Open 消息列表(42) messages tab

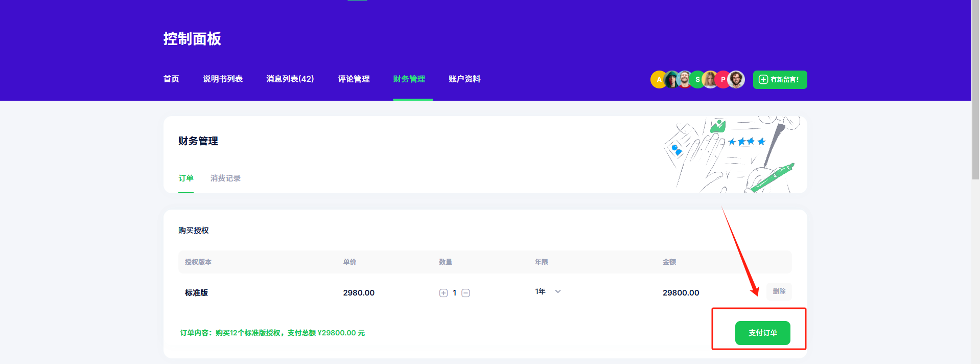(290, 79)
